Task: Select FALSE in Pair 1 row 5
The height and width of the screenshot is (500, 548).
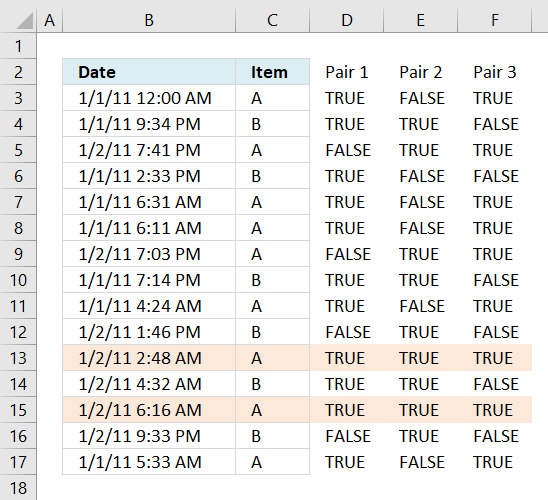Action: coord(347,150)
